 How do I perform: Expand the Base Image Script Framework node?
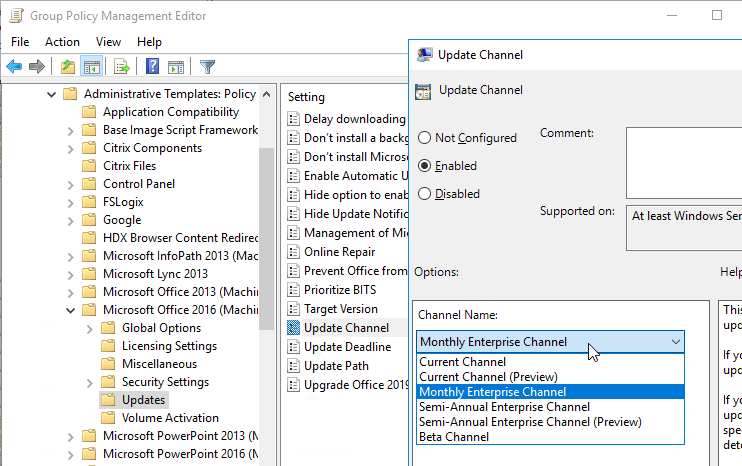coord(71,131)
